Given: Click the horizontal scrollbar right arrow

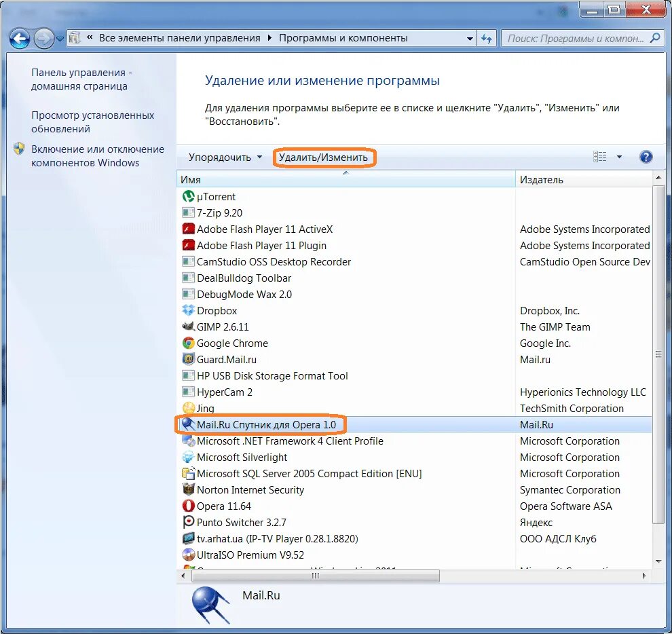Looking at the screenshot, I should point(644,576).
